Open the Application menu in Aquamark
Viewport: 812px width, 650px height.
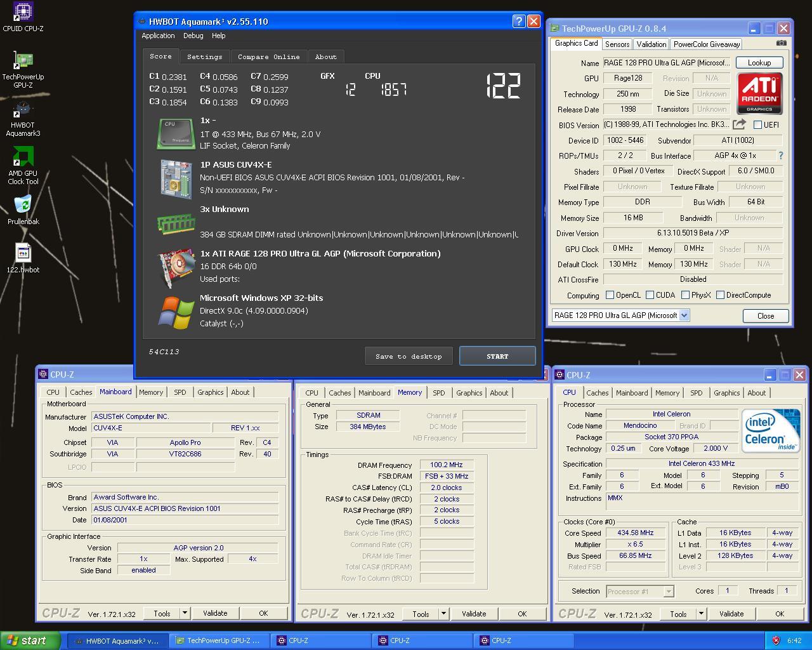[158, 36]
